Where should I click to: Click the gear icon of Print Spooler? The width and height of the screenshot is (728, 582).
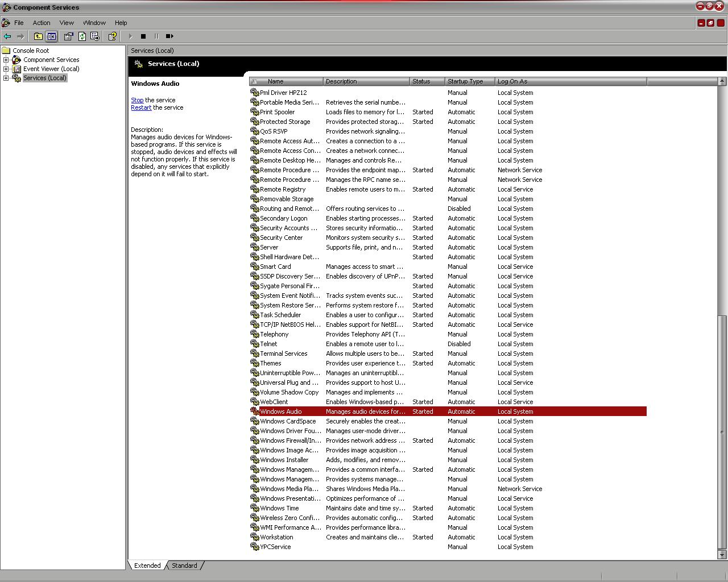[255, 112]
